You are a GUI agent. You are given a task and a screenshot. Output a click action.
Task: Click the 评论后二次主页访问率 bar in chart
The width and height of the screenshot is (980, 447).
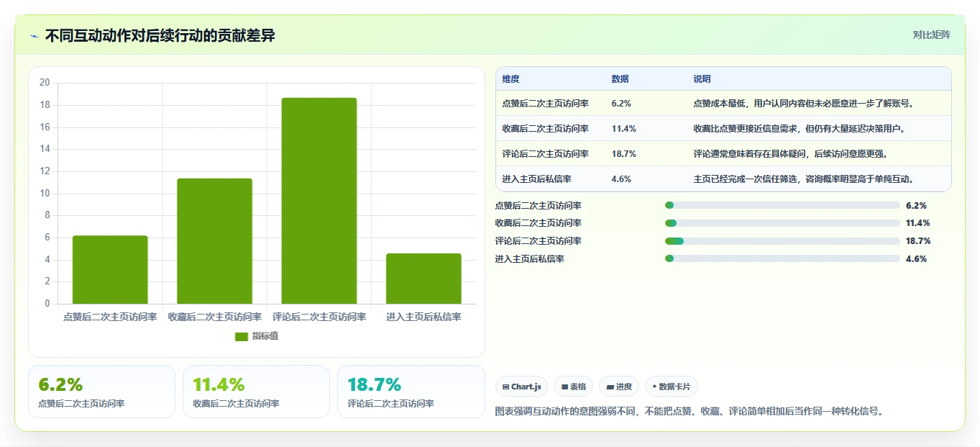pos(319,201)
